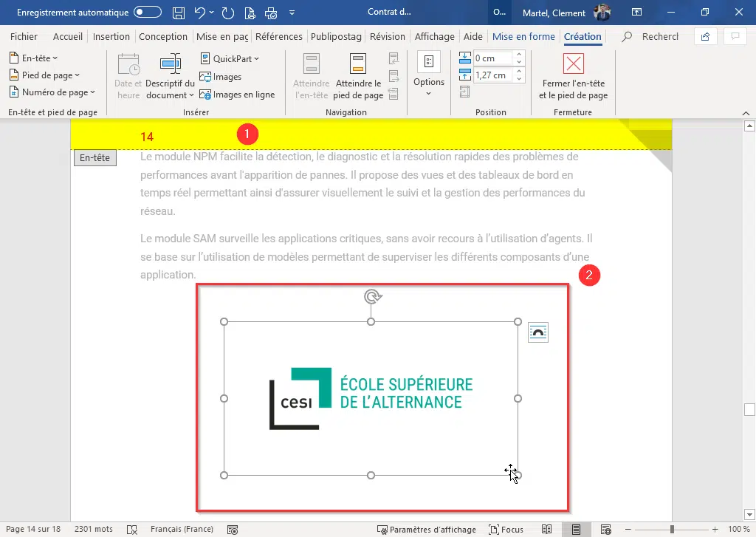Decrease the 1,27 cm footer position value
Image resolution: width=756 pixels, height=537 pixels.
click(x=519, y=78)
